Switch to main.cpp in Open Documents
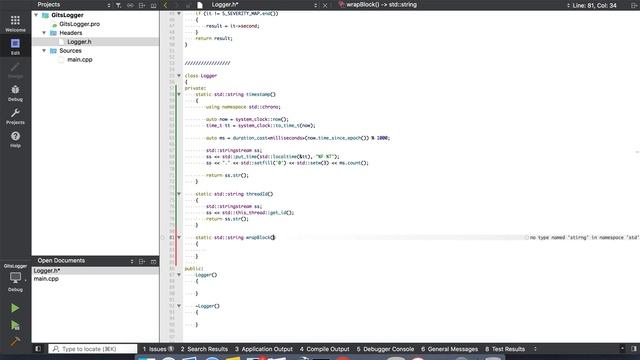Screen dimensions: 640x360 pos(95,279)
